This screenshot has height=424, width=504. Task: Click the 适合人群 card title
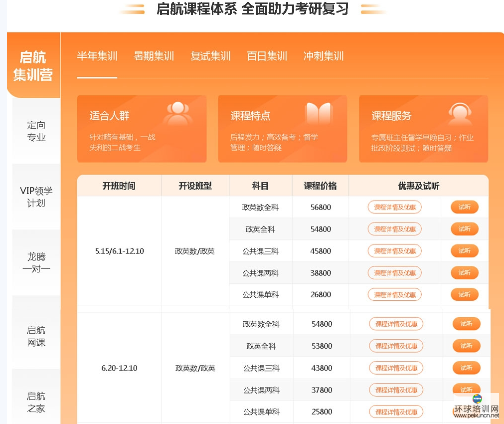(x=109, y=116)
